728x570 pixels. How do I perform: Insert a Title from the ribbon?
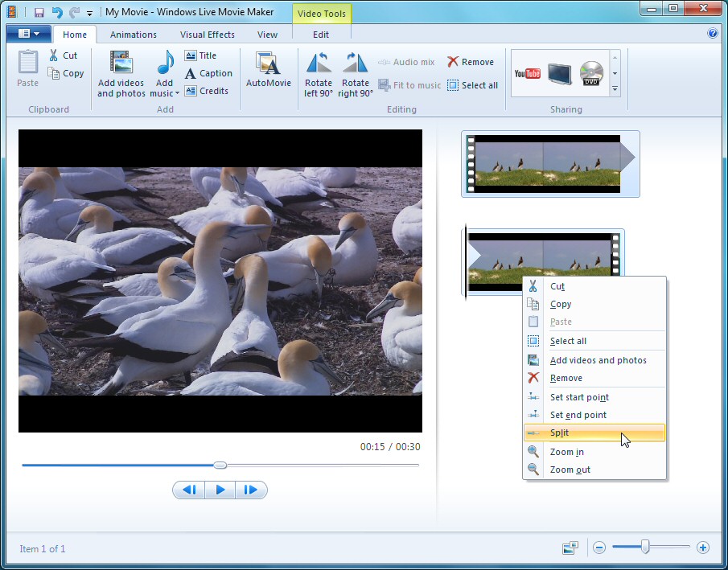pyautogui.click(x=200, y=55)
